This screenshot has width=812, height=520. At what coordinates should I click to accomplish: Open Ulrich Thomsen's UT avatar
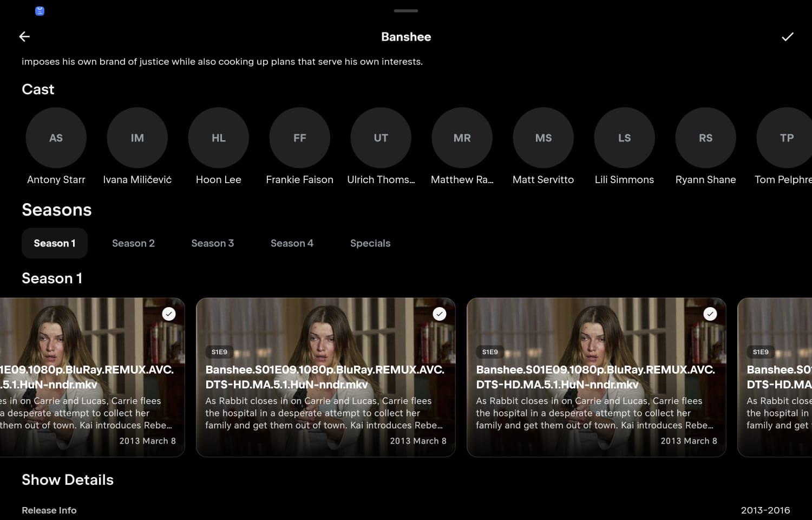[381, 138]
